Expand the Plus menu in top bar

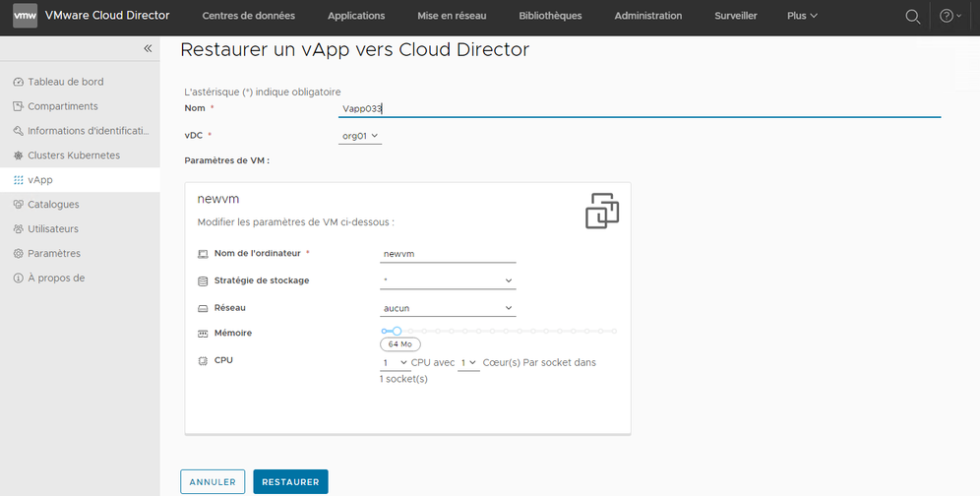point(802,16)
